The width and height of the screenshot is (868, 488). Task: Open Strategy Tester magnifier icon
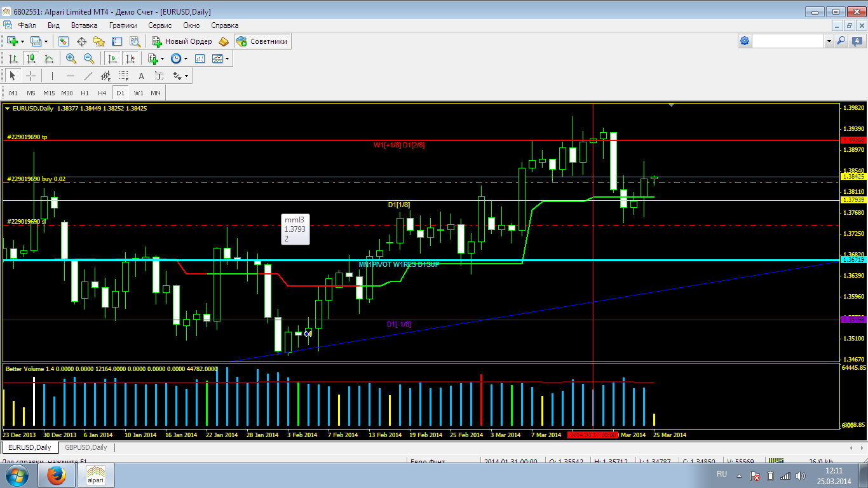coord(135,41)
